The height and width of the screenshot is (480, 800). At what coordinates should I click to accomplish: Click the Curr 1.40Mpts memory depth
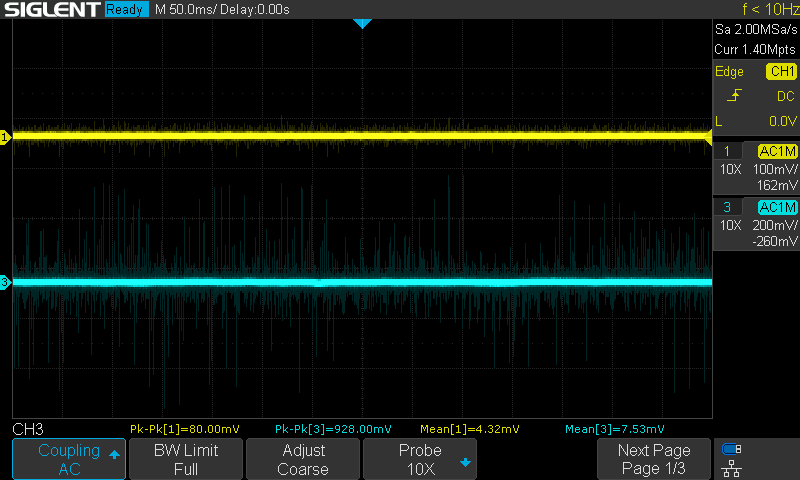tap(755, 49)
